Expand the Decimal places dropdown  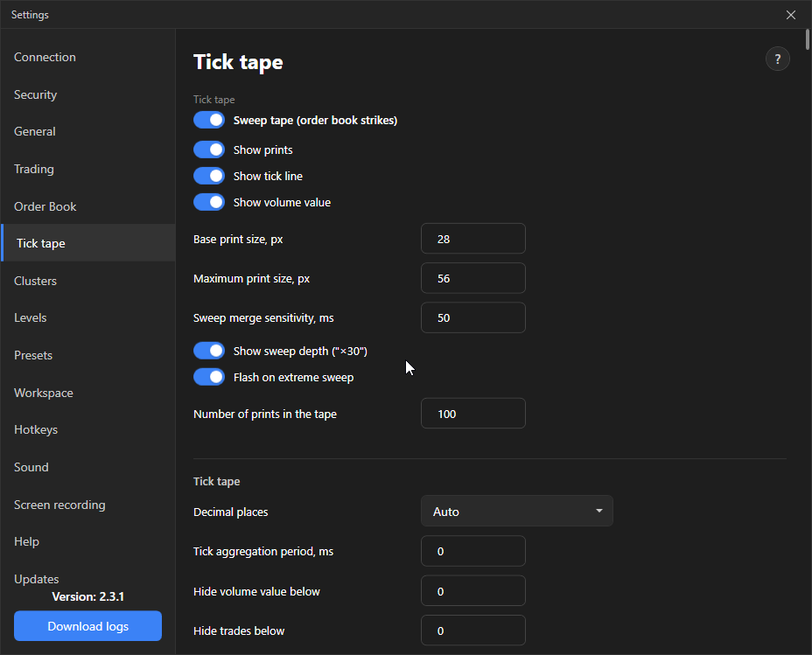pyautogui.click(x=517, y=512)
